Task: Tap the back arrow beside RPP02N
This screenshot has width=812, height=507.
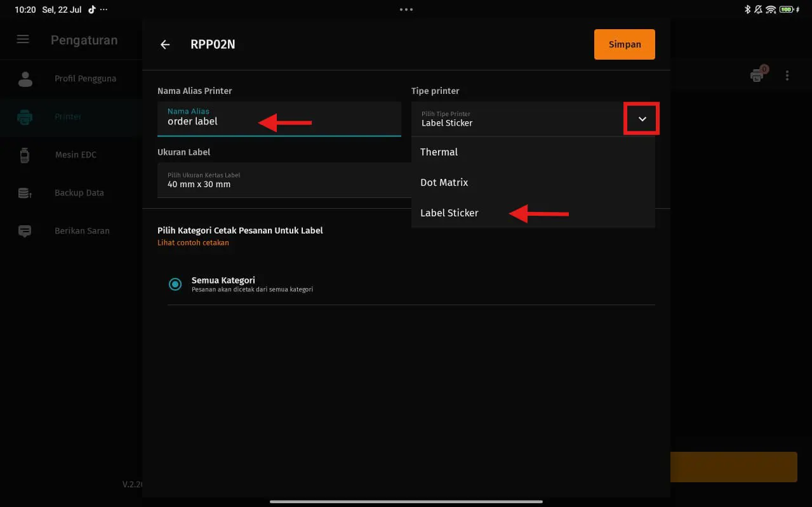Action: (165, 44)
